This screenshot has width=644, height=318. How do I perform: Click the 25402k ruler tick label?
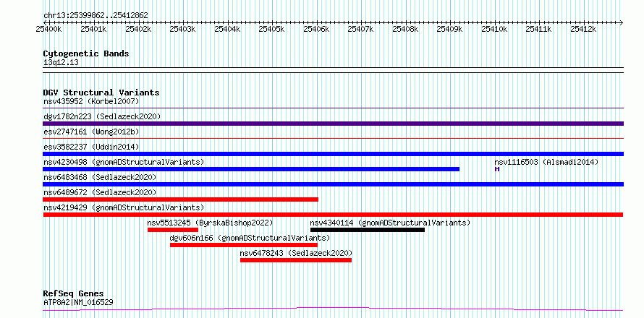click(x=138, y=29)
